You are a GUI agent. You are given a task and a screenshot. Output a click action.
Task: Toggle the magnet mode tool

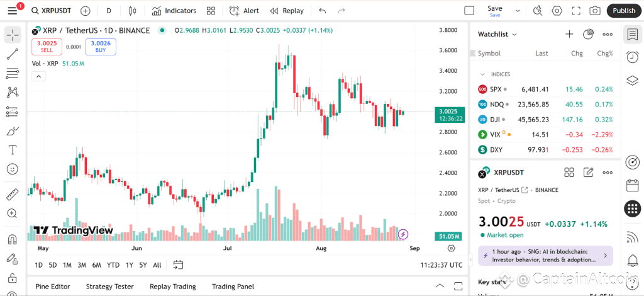(13, 239)
